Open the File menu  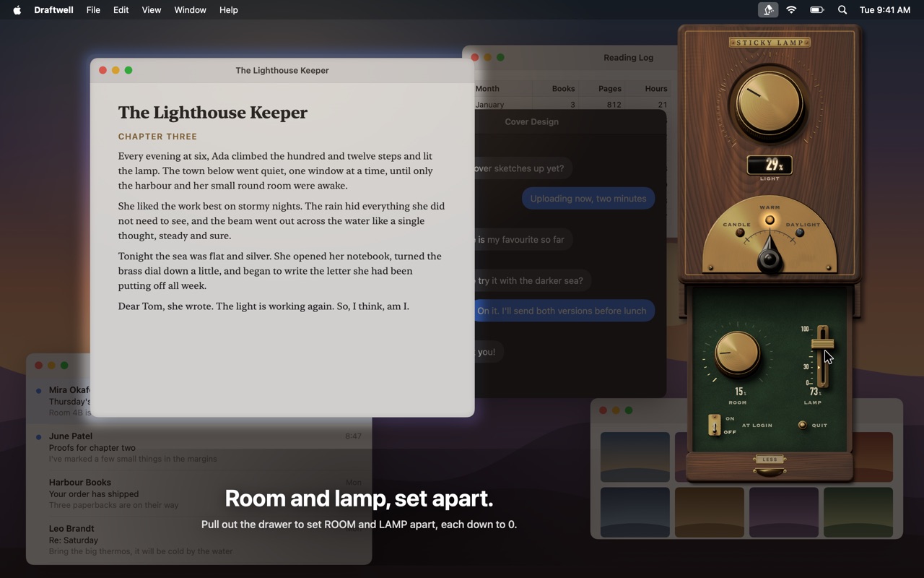[x=93, y=10]
